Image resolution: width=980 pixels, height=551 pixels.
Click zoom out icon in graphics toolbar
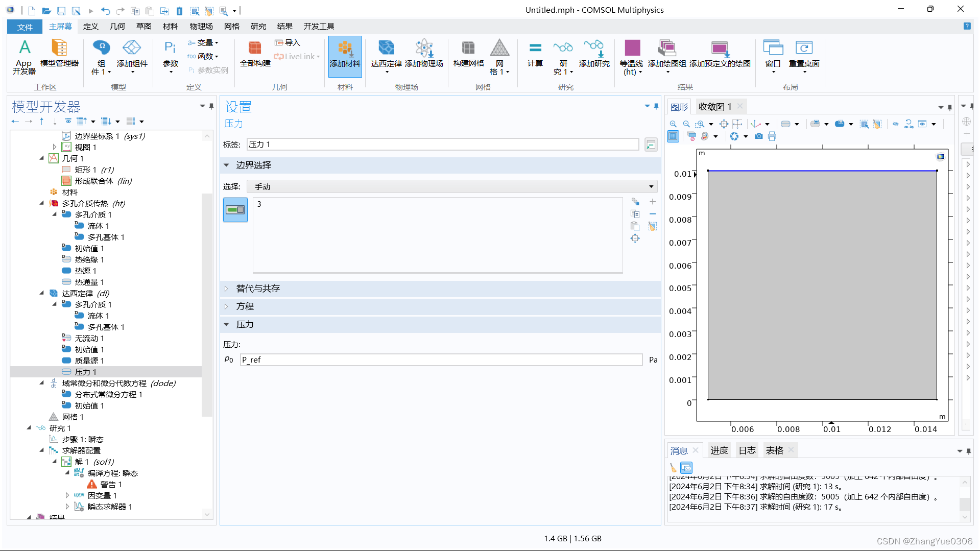click(x=686, y=124)
